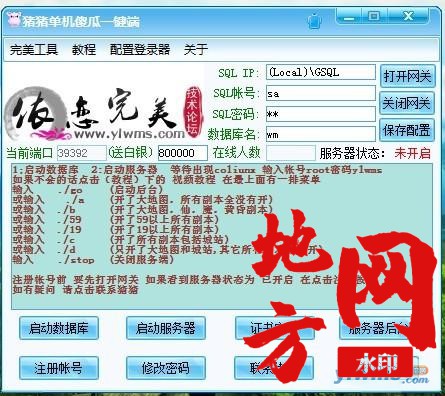This screenshot has height=396, width=445.
Task: Start database with 启动数据库 button
Action: [59, 328]
